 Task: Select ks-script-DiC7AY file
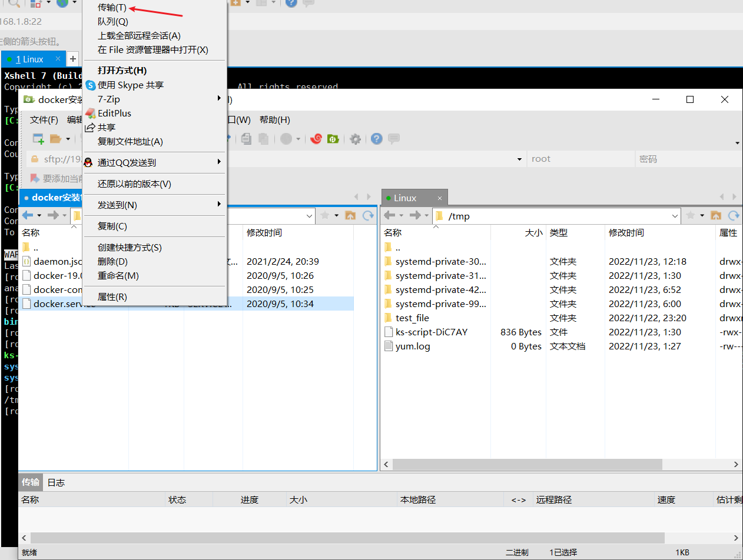[x=432, y=332]
